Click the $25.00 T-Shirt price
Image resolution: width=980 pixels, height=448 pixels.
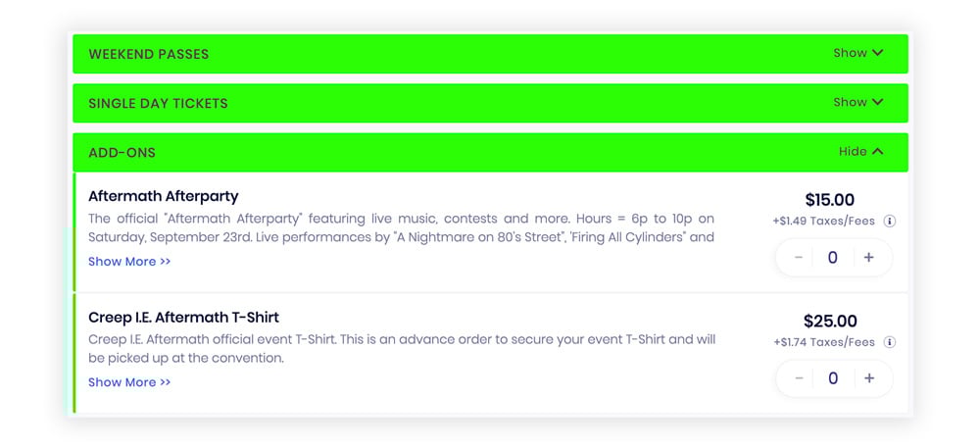pos(831,322)
